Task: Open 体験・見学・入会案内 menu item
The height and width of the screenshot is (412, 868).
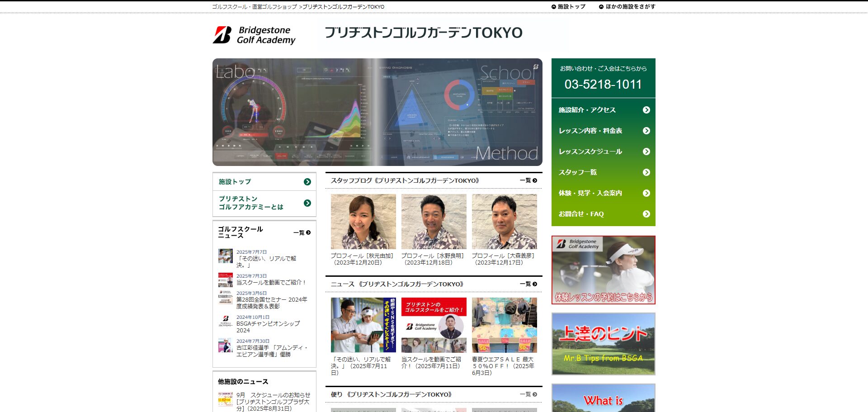Action: tap(590, 193)
